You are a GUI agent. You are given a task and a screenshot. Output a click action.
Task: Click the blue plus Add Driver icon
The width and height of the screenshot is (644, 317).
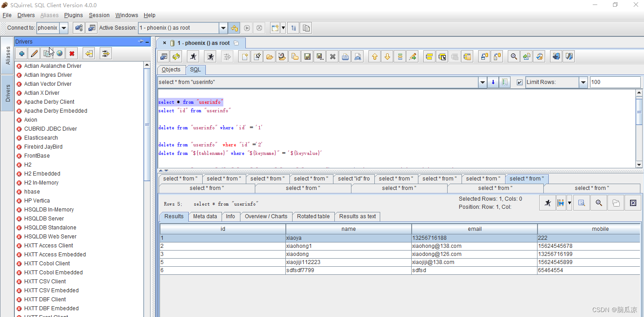pos(22,54)
